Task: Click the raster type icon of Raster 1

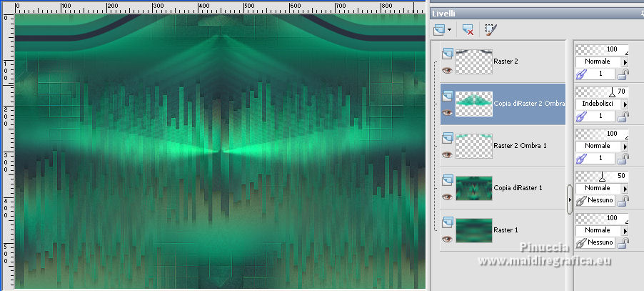Action: click(447, 222)
